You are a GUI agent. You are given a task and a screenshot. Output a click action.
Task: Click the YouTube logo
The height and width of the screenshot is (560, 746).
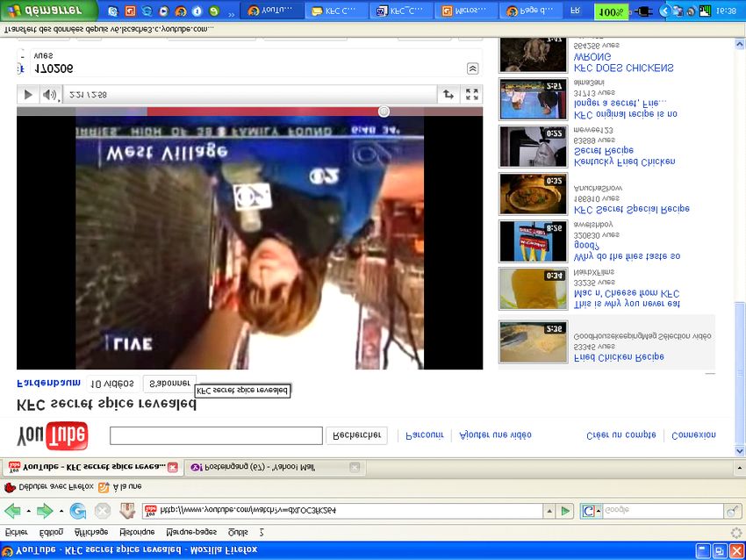53,434
